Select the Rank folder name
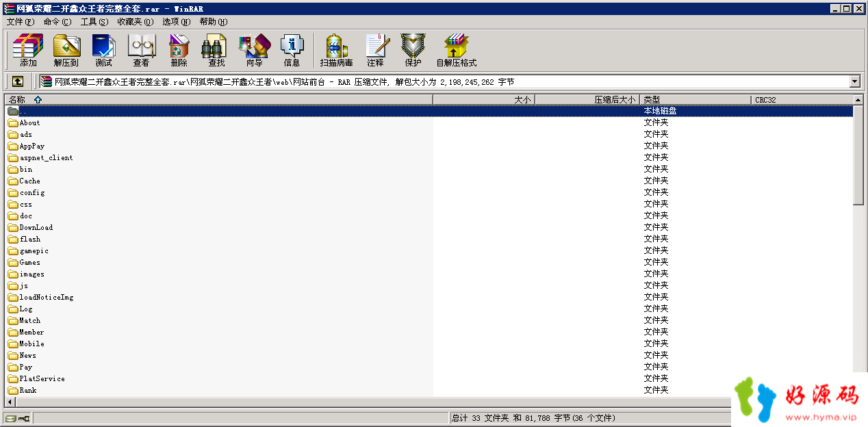This screenshot has width=868, height=427. 28,391
